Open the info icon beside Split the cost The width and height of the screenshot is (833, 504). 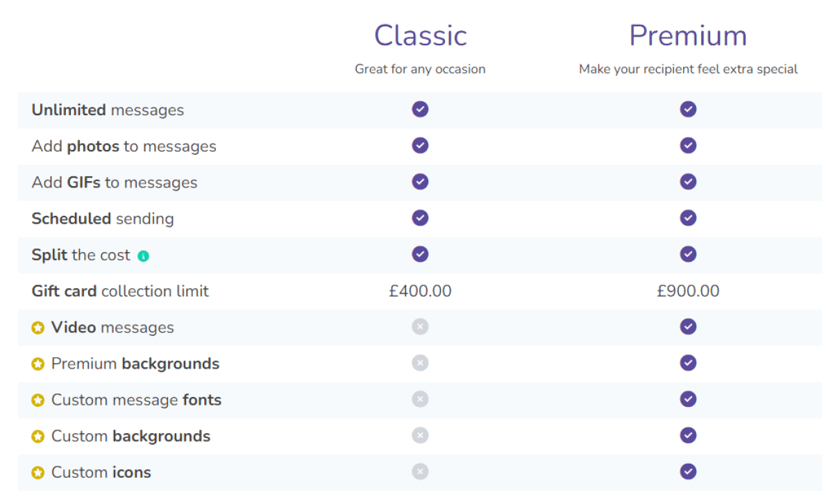click(142, 255)
